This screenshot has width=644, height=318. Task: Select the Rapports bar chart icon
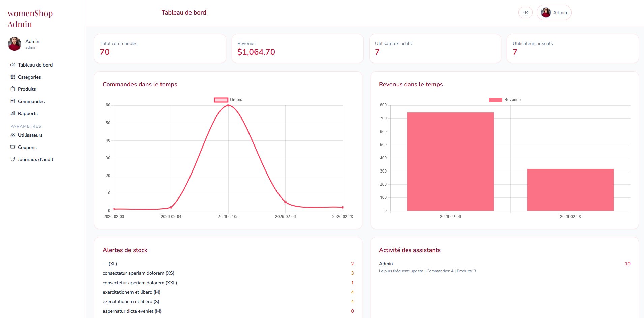click(x=13, y=113)
